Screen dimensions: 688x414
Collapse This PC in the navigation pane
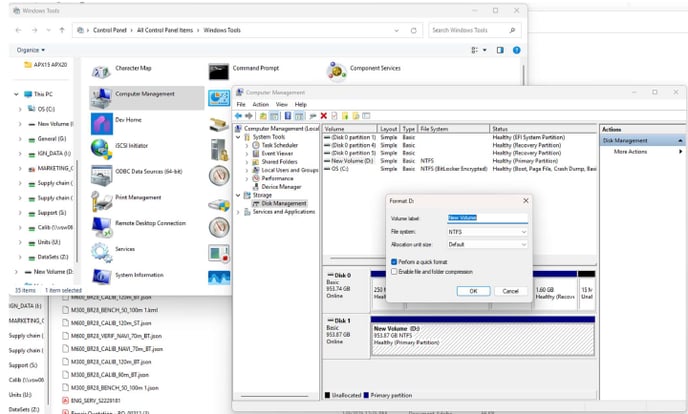[x=16, y=94]
